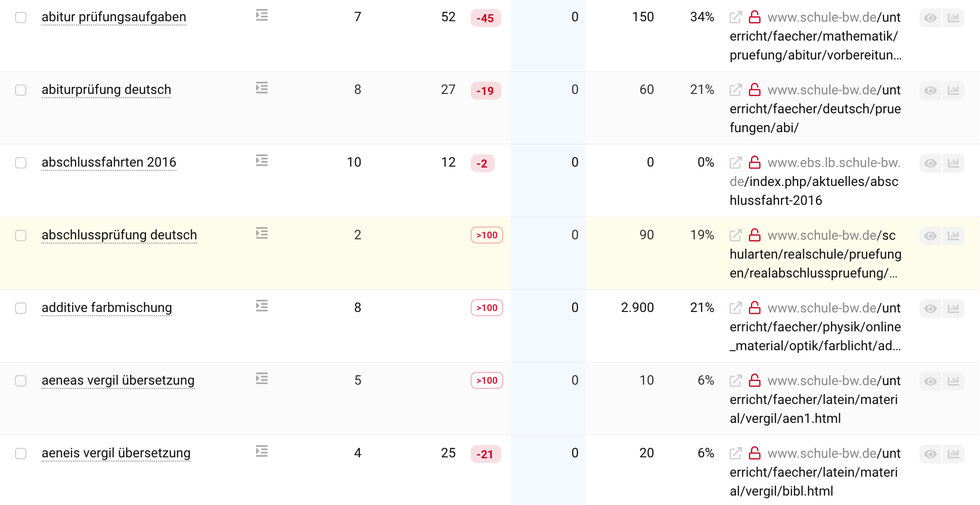Click red lock icon for additive farbmischung URL

pos(755,308)
